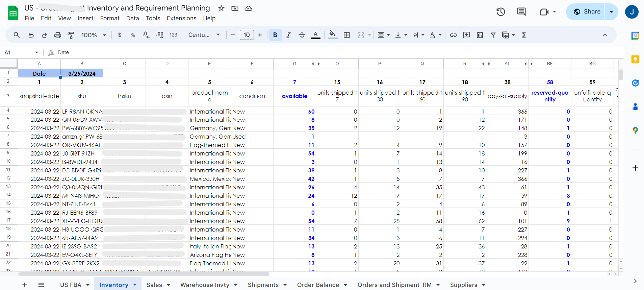Viewport: 644px width, 290px height.
Task: Open the fill color picker
Action: pos(333,35)
